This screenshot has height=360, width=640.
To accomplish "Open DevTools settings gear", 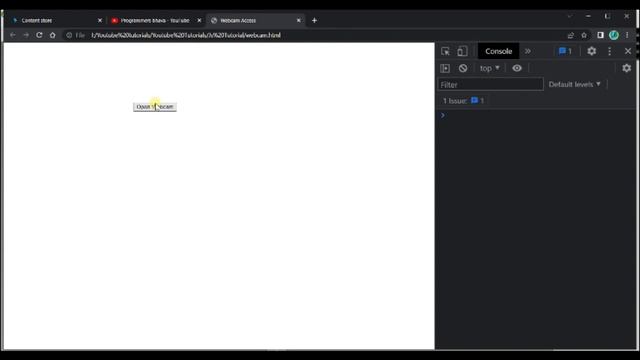I will pos(591,51).
